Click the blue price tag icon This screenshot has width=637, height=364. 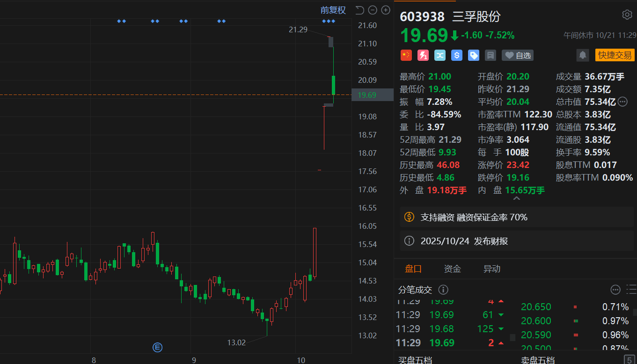pos(474,55)
